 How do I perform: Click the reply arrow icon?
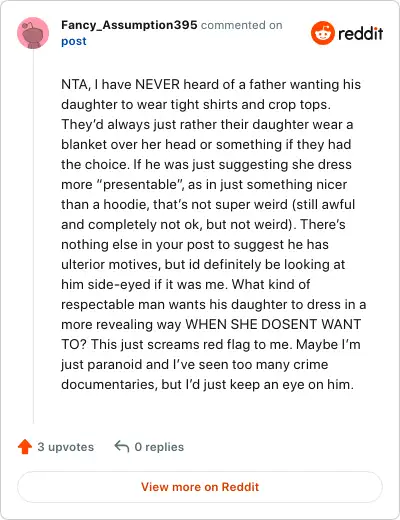[122, 446]
